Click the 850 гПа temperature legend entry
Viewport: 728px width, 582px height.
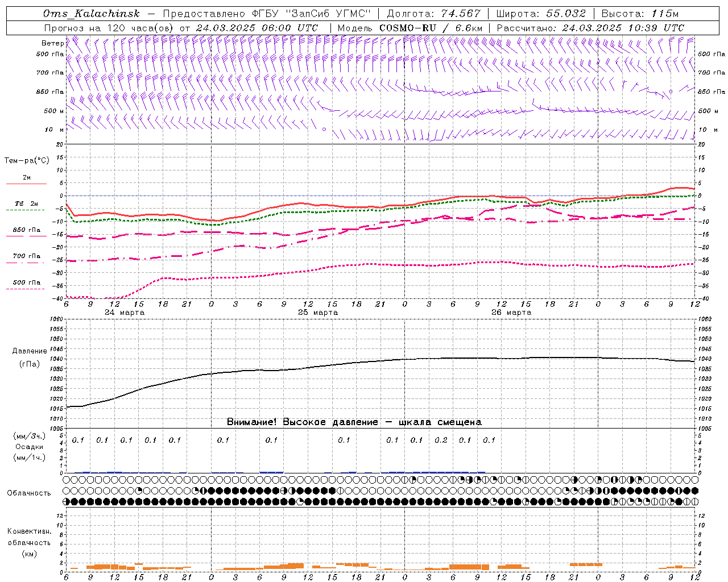click(26, 230)
